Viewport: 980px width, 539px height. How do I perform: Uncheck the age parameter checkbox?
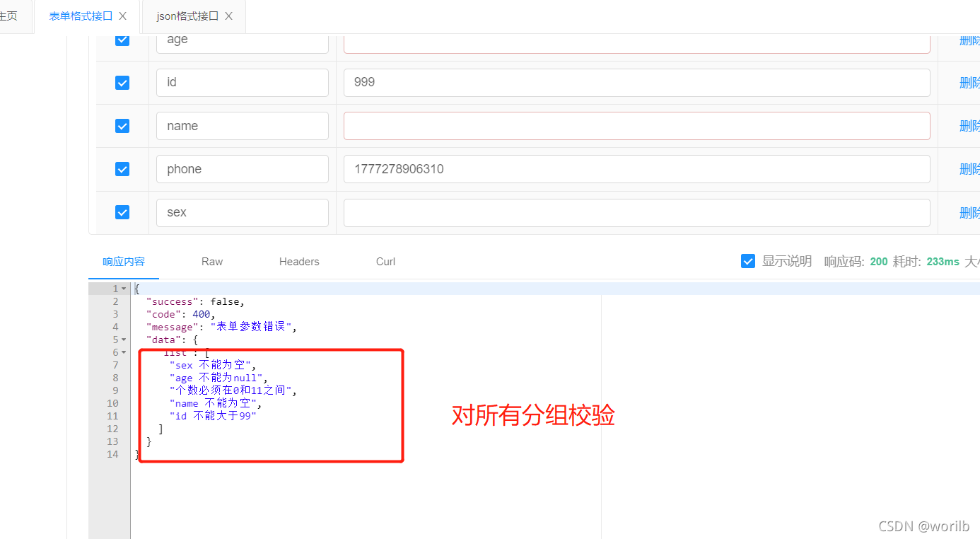tap(122, 40)
